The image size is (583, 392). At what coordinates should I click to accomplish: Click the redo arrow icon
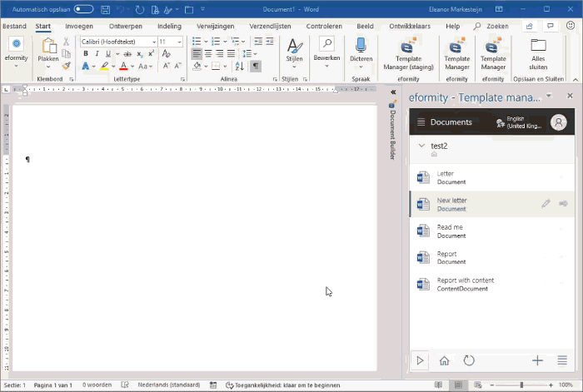(x=140, y=10)
